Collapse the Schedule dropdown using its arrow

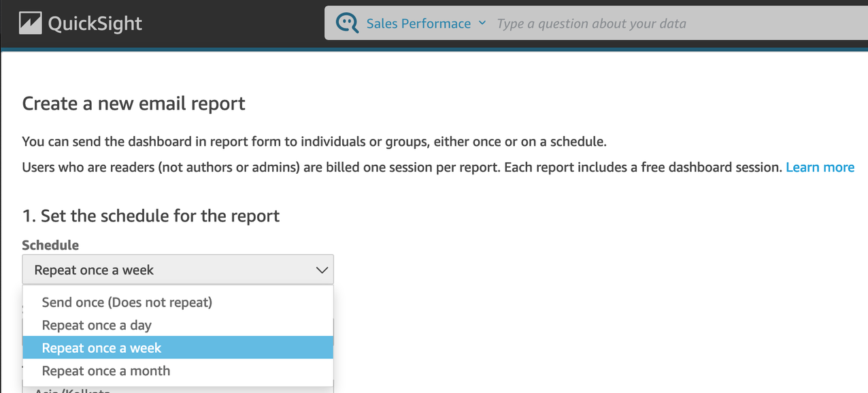[322, 270]
